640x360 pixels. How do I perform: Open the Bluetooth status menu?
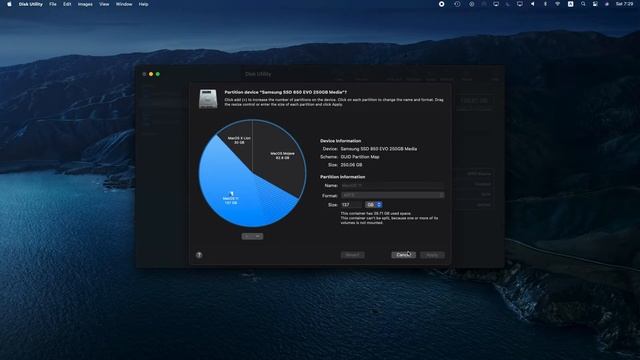545,4
